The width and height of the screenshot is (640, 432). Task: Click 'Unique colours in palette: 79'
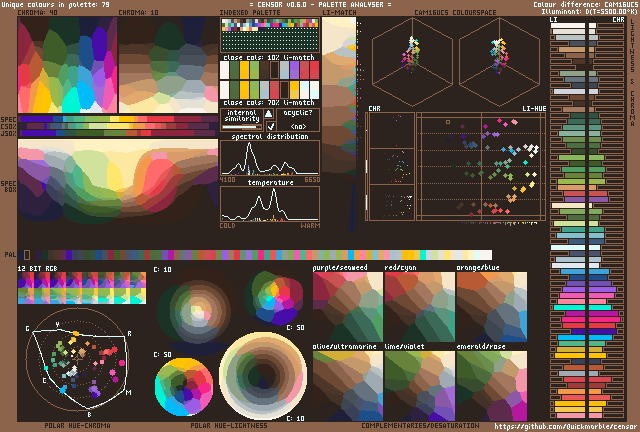point(56,5)
